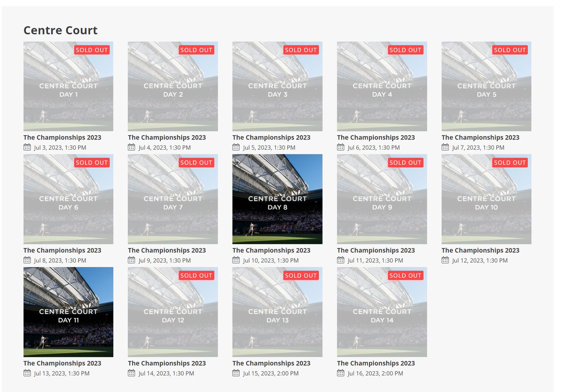The image size is (564, 392).
Task: Click calendar icon beside Jul 11, 2023
Action: (x=340, y=260)
